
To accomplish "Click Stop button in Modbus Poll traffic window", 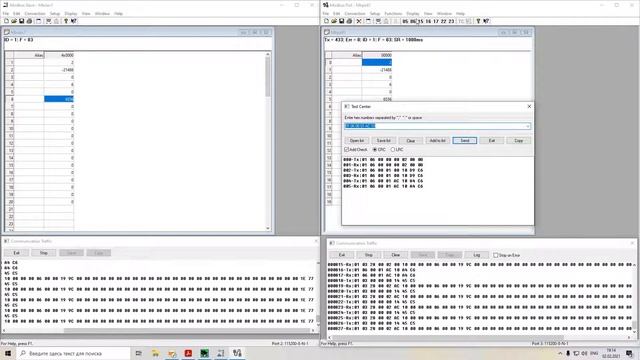I will (x=369, y=255).
